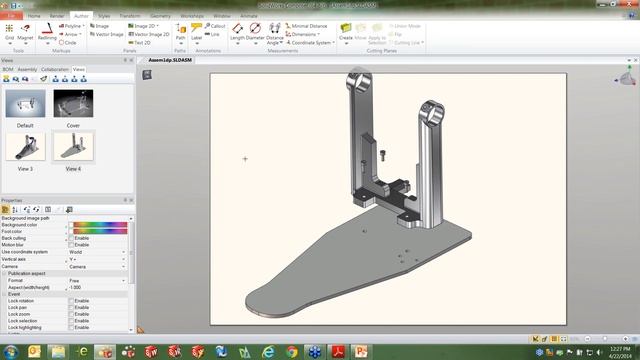Click the orientation compass in viewport corner
The image size is (640, 360).
[x=627, y=76]
